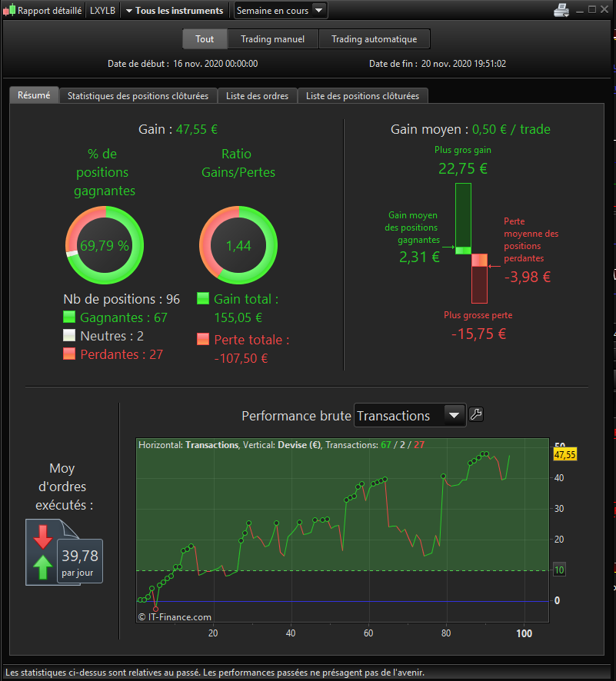The height and width of the screenshot is (681, 616).
Task: Open chart settings wrench icon
Action: (476, 415)
